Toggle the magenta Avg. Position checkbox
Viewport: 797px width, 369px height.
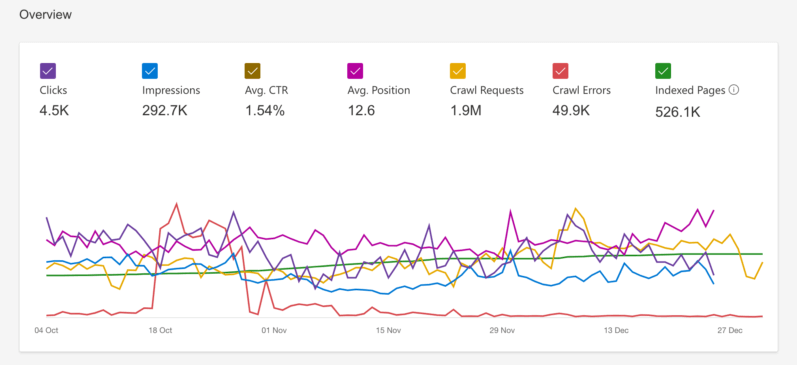[x=355, y=71]
